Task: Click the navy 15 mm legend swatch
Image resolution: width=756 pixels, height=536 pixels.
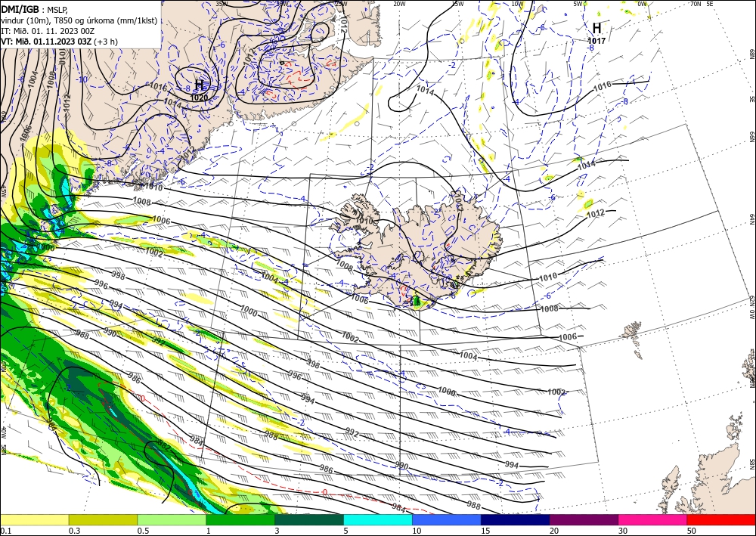Action: pyautogui.click(x=516, y=519)
